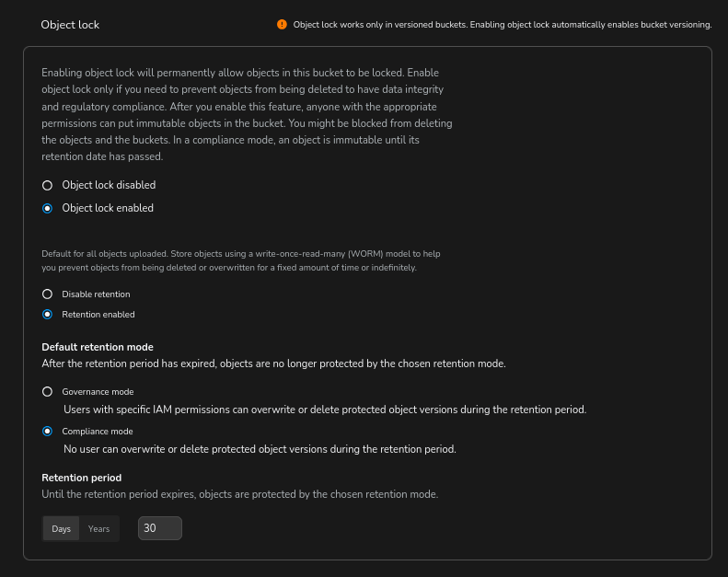Choose the Retention enabled option
728x577 pixels.
pyautogui.click(x=48, y=315)
